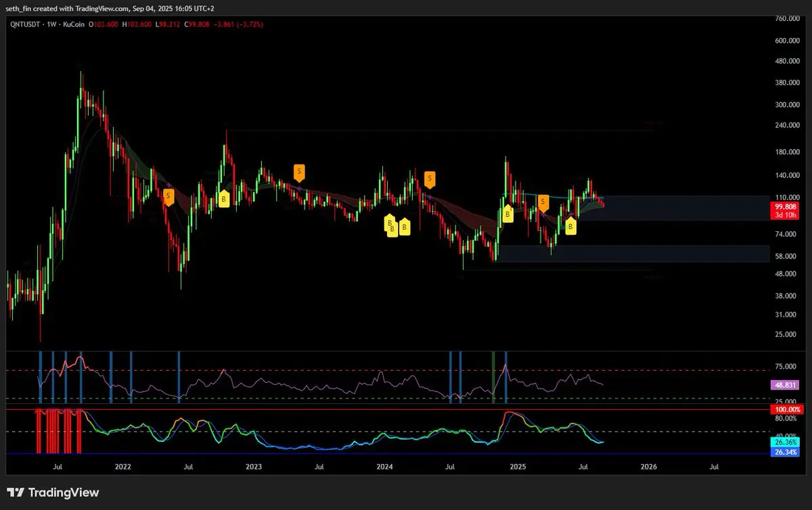Click the 3d 10h countdown label
This screenshot has height=510, width=812.
(786, 214)
